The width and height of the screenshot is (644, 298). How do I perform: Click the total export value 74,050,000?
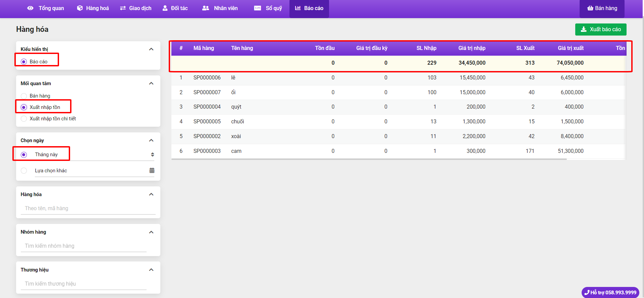pyautogui.click(x=570, y=63)
